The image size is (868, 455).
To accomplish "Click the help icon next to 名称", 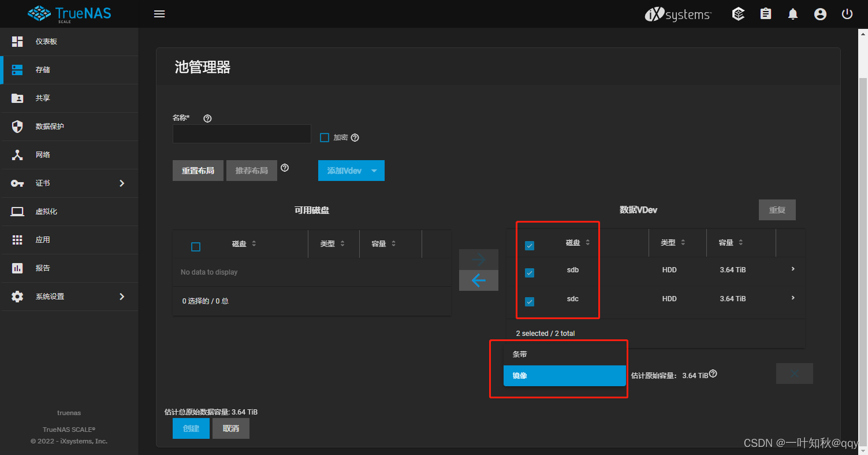I will [x=208, y=119].
